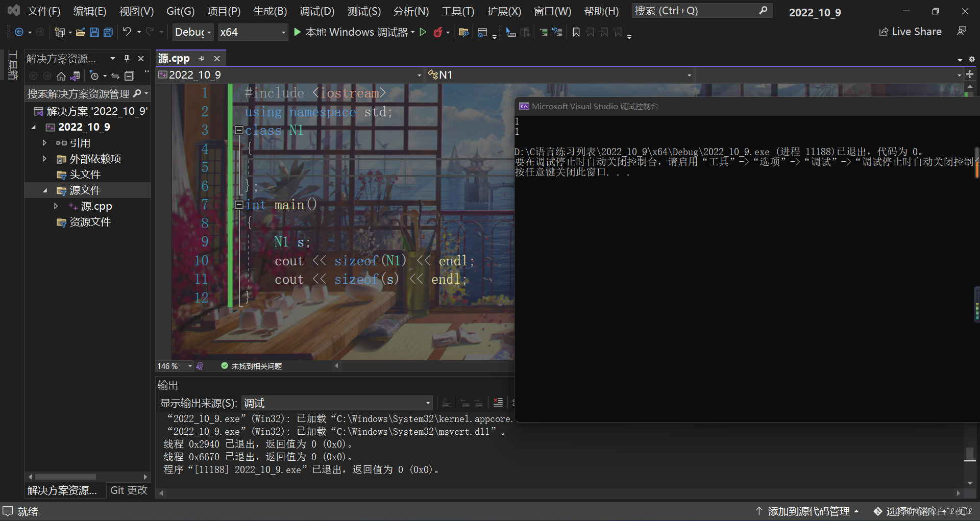980x521 pixels.
Task: Collapse the 源文件 folder node
Action: coord(44,190)
